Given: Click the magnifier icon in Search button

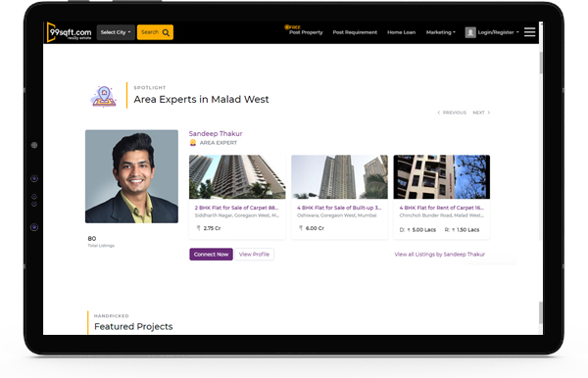Looking at the screenshot, I should [166, 32].
